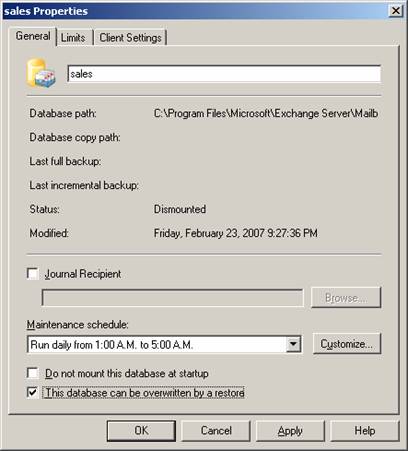Confirm changes with the OK button
Screen dimensions: 408x451
[141, 431]
